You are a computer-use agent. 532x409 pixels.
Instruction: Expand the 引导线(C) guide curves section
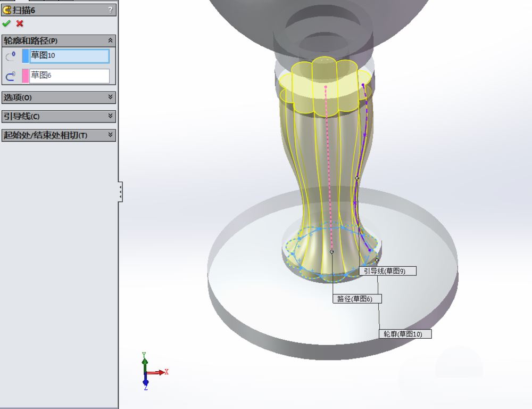tap(110, 116)
